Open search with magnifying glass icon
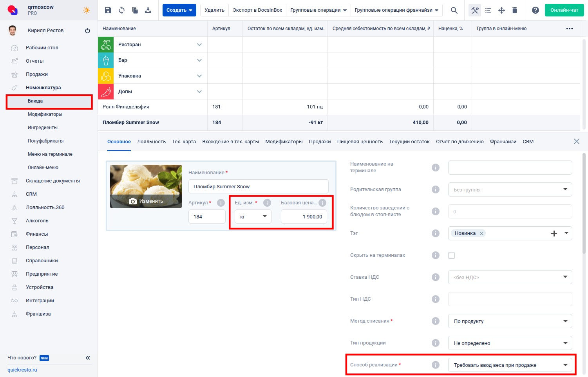Viewport: 588px width, 377px height. (454, 10)
